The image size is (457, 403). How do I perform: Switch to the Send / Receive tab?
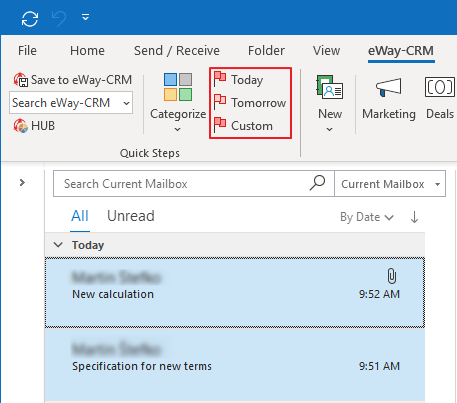coord(177,51)
